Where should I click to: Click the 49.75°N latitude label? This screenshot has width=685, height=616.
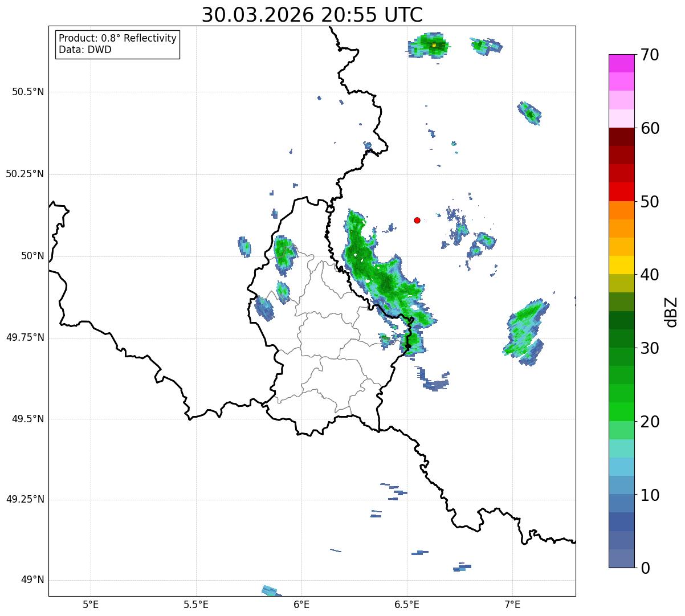25,337
